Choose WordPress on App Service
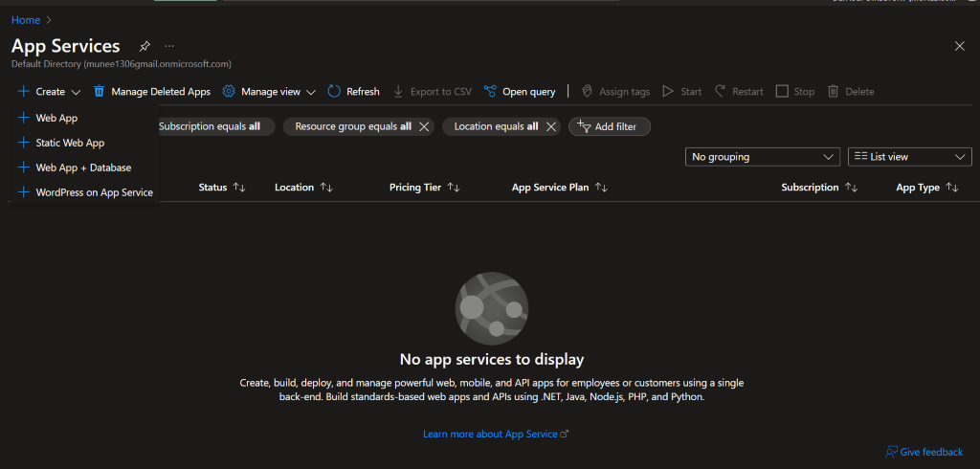The image size is (980, 469). tap(85, 192)
